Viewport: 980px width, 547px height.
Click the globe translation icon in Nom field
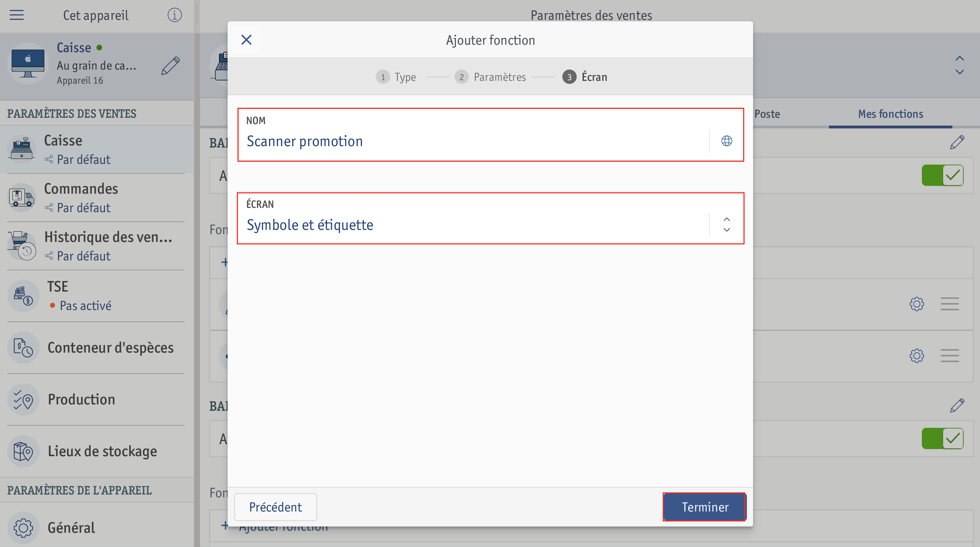coord(726,141)
